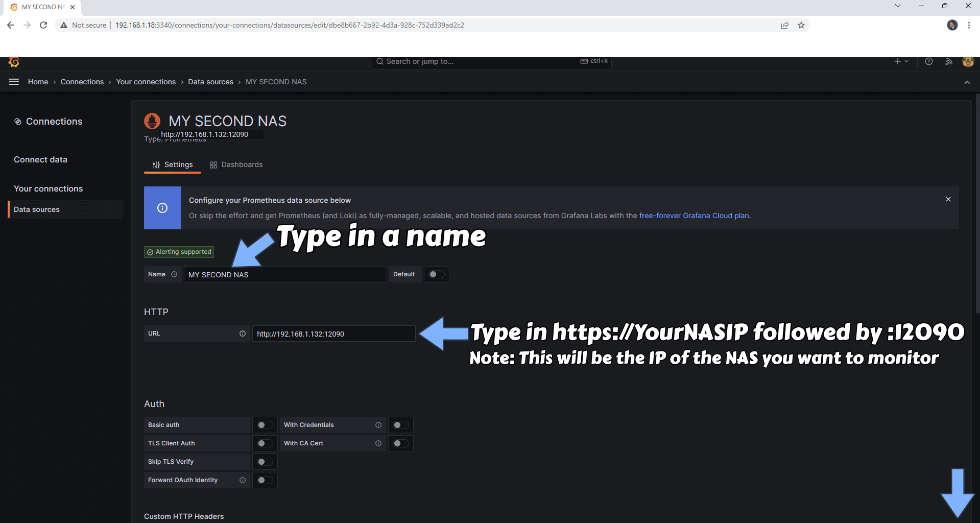Click the Forward OAuth Identity info icon
Image resolution: width=980 pixels, height=523 pixels.
243,480
